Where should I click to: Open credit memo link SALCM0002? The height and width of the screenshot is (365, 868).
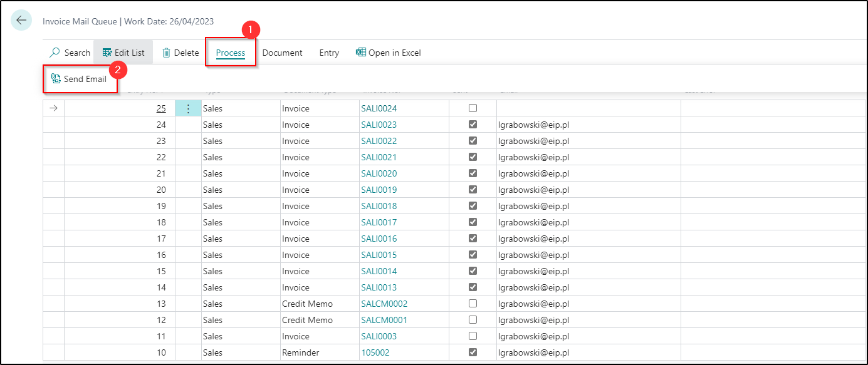(384, 304)
